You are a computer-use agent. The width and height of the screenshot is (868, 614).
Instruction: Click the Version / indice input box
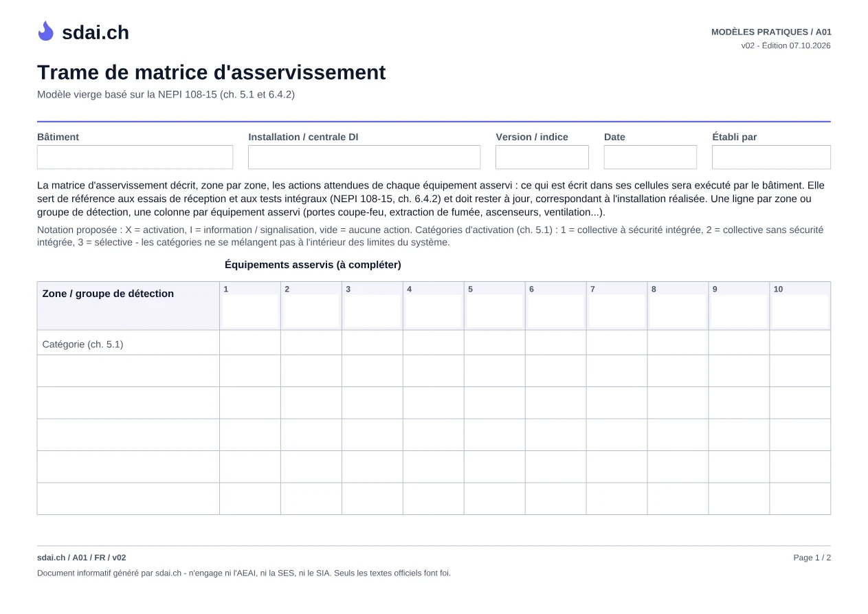pyautogui.click(x=542, y=157)
